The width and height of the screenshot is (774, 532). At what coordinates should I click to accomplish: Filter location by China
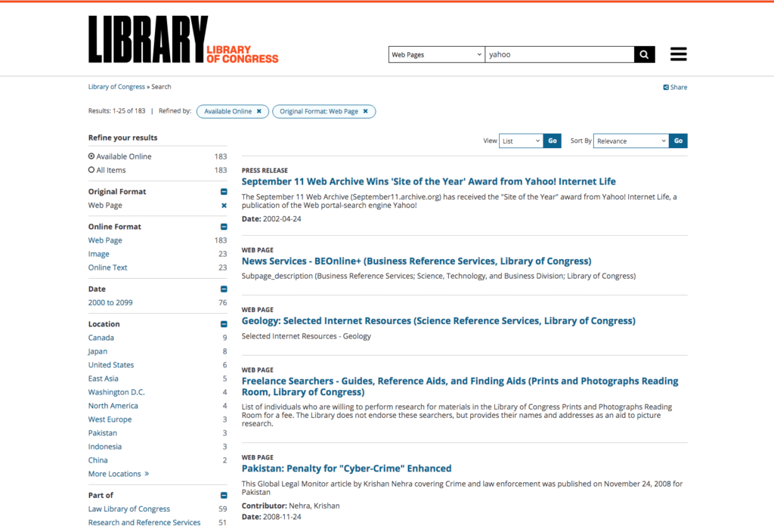click(x=98, y=460)
